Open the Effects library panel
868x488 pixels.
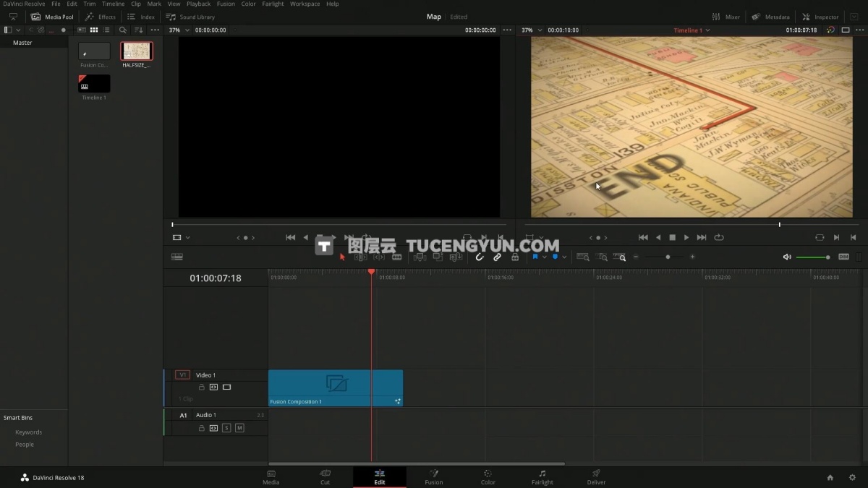[x=100, y=17]
